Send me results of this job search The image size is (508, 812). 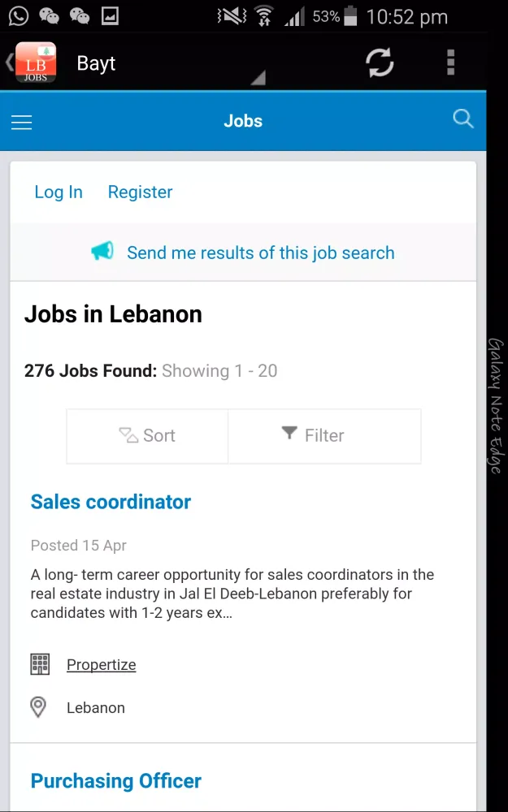(x=260, y=253)
